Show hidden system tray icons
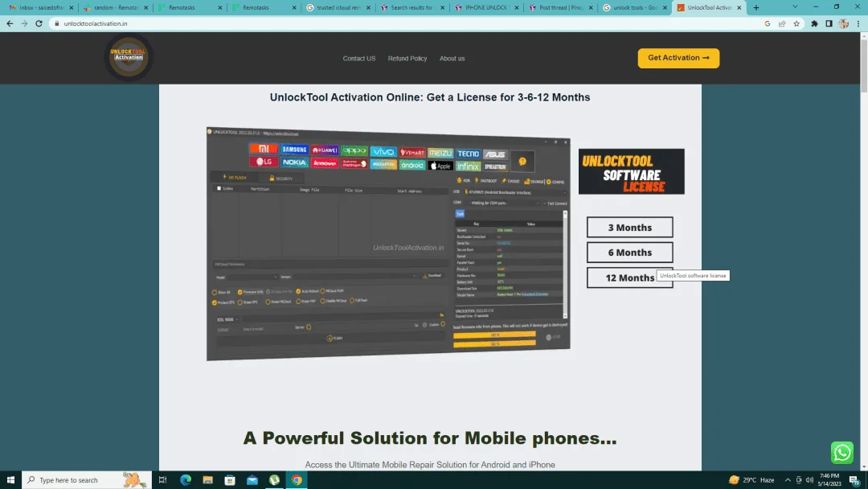This screenshot has height=489, width=868. tap(788, 479)
